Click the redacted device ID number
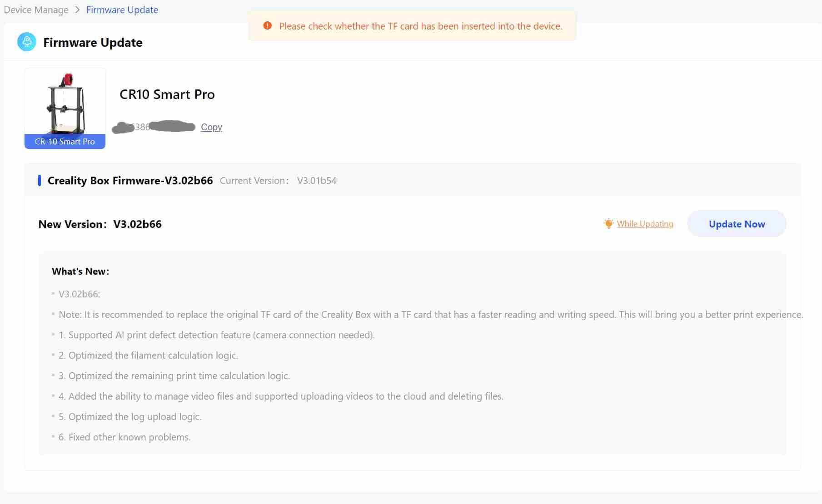The width and height of the screenshot is (822, 504). coord(154,127)
